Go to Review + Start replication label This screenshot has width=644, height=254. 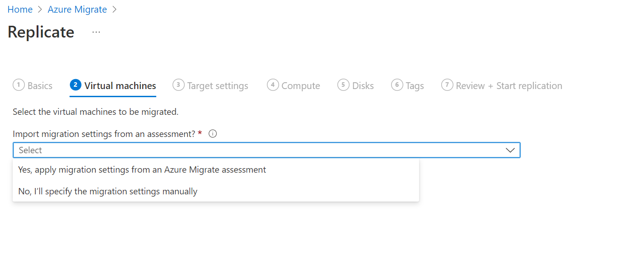[x=509, y=86]
